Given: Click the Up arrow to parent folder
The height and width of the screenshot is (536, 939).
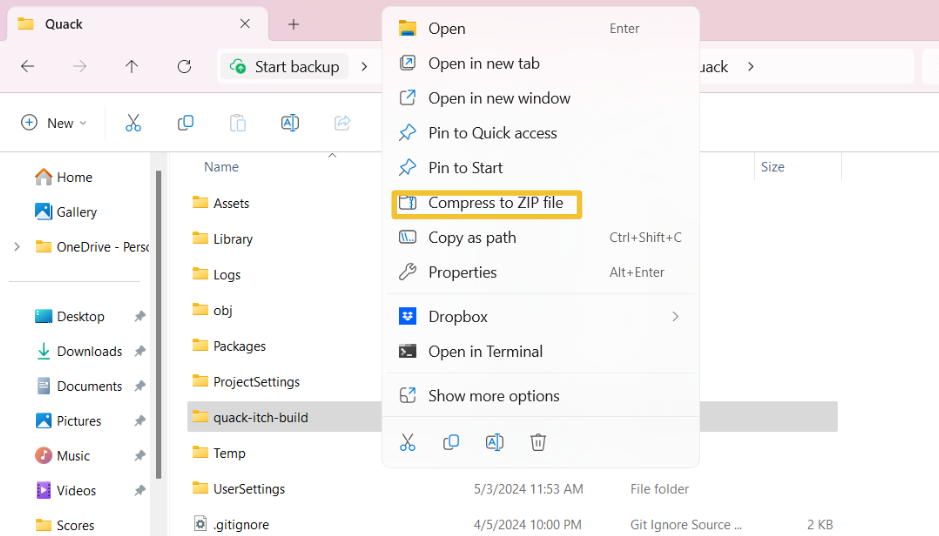Looking at the screenshot, I should [x=132, y=66].
